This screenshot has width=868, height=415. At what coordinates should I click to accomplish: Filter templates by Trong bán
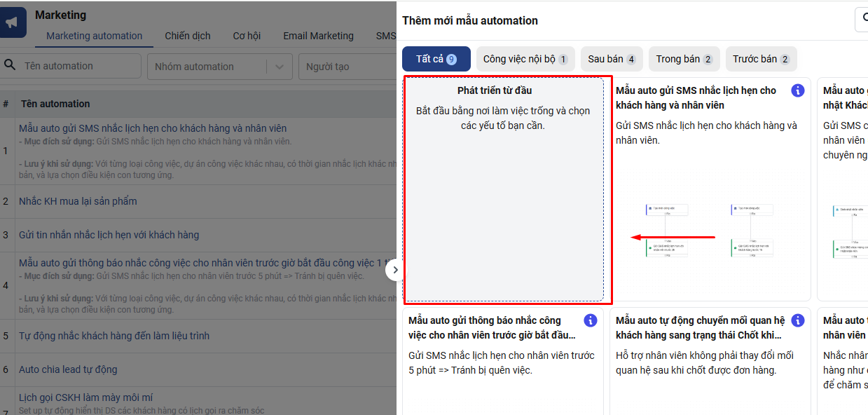pos(684,59)
